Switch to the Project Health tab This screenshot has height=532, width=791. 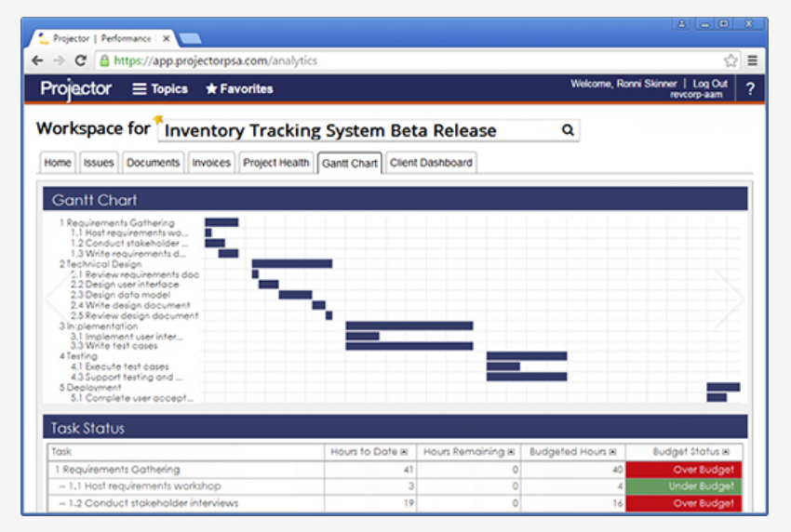275,163
